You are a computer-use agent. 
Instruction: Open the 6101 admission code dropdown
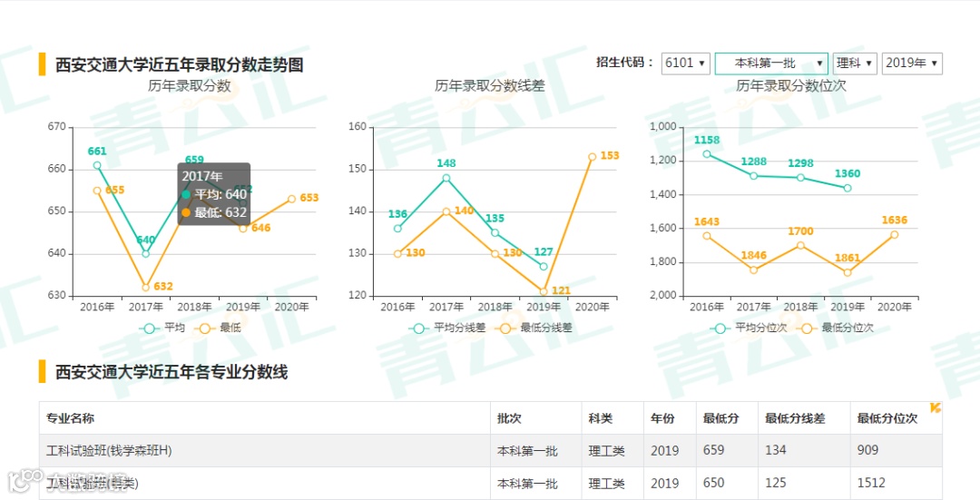point(685,64)
